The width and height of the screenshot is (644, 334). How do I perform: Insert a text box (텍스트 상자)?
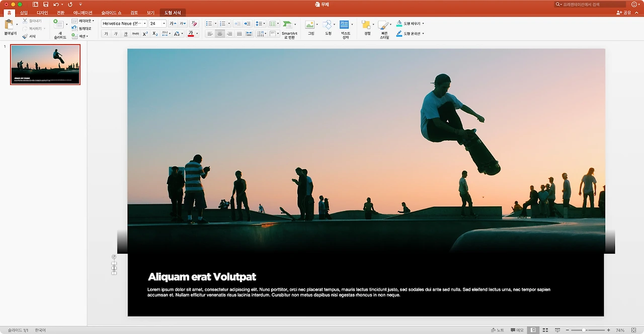(345, 25)
